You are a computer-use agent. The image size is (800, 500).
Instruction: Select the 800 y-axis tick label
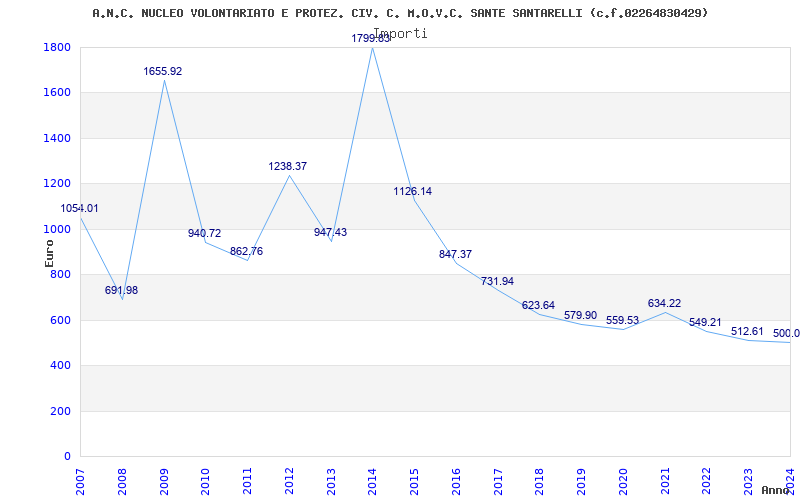(61, 274)
